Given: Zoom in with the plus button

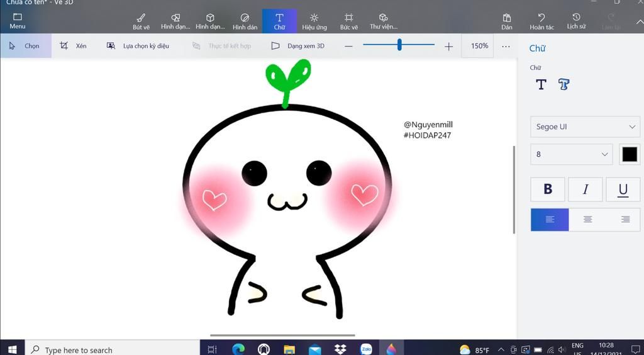Looking at the screenshot, I should 448,47.
